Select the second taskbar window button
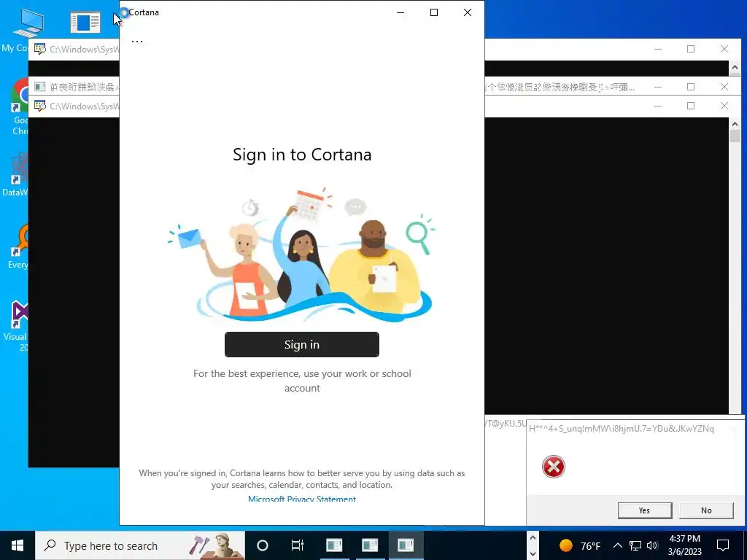 click(370, 545)
